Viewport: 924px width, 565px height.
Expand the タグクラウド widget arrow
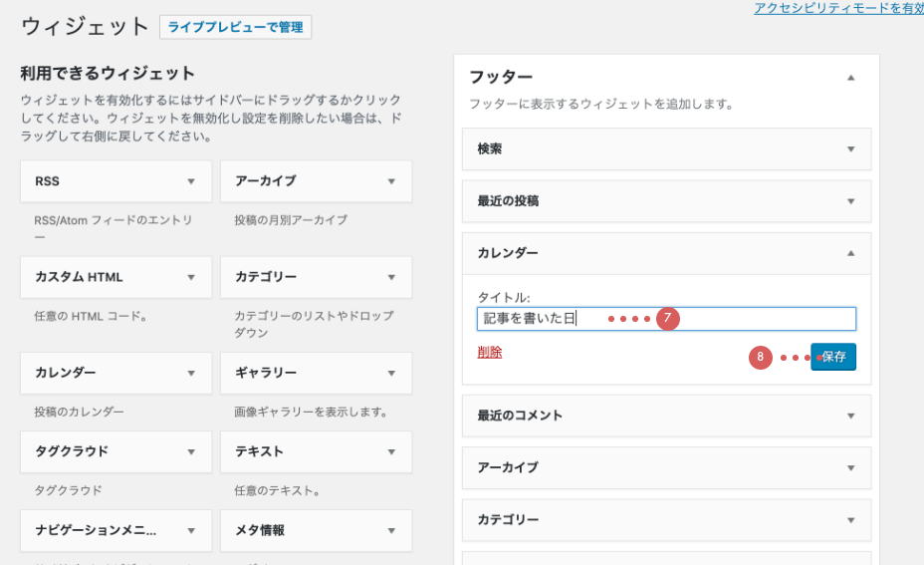(x=190, y=451)
